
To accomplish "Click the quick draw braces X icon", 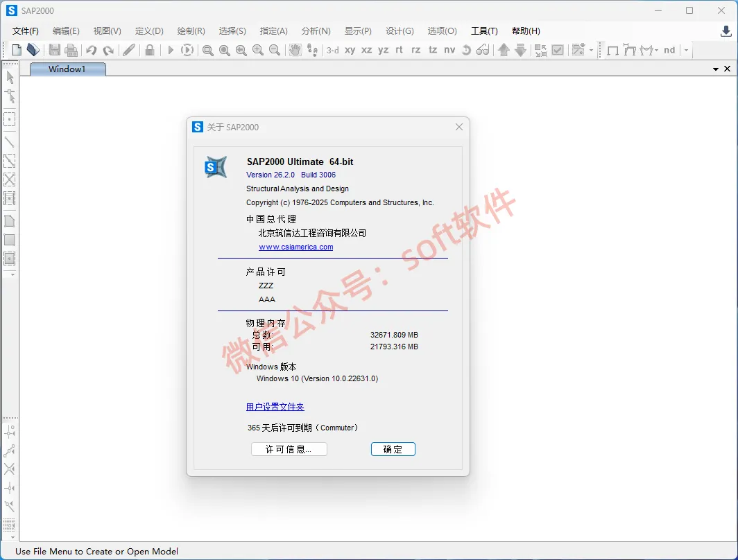I will [x=10, y=179].
